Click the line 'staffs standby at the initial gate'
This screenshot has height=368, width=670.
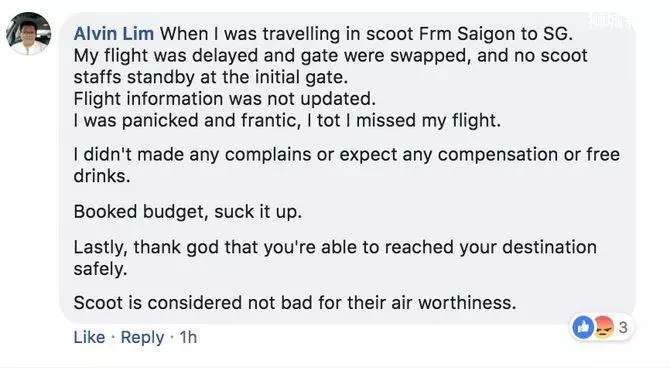pos(211,77)
